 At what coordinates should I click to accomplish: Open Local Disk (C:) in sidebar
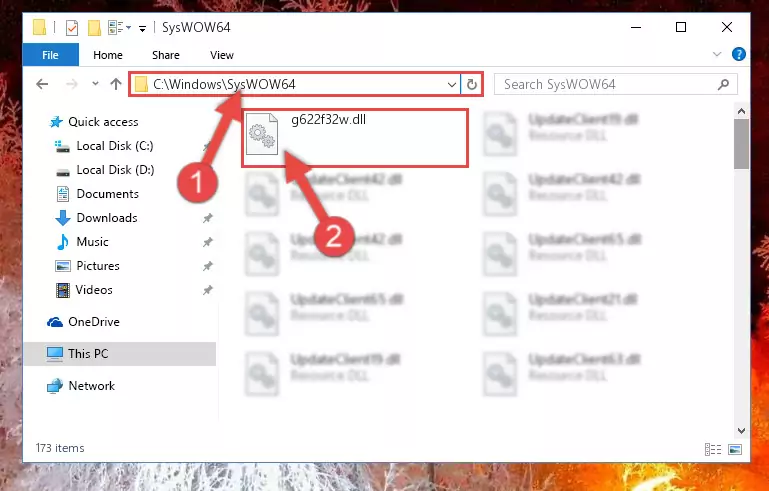(115, 146)
